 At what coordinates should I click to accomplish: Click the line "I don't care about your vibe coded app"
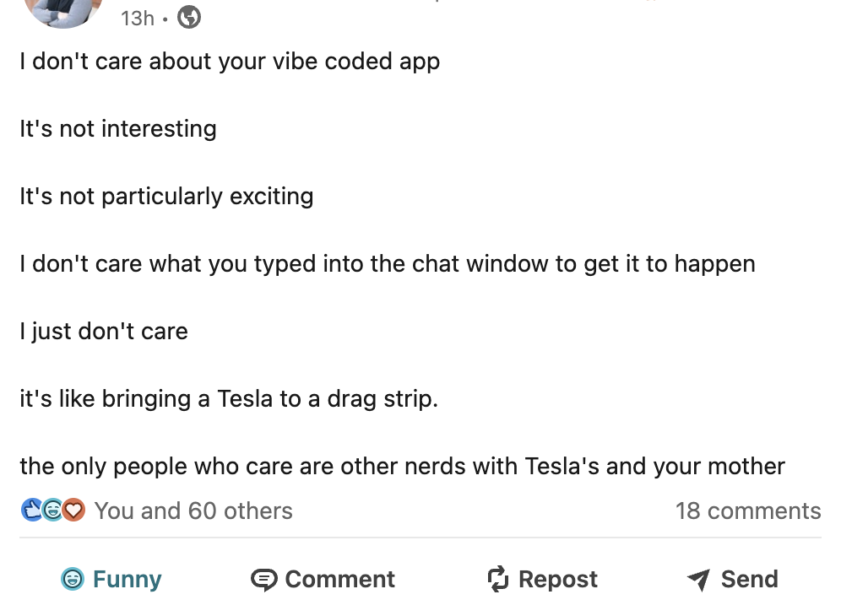[230, 62]
